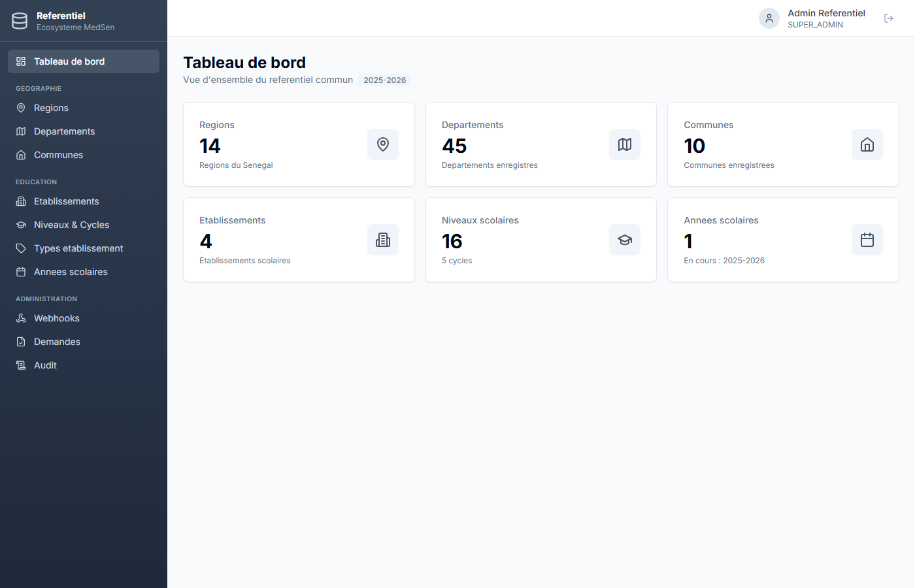The width and height of the screenshot is (915, 588).
Task: Click the Communes house icon in sidebar
Action: click(x=20, y=155)
